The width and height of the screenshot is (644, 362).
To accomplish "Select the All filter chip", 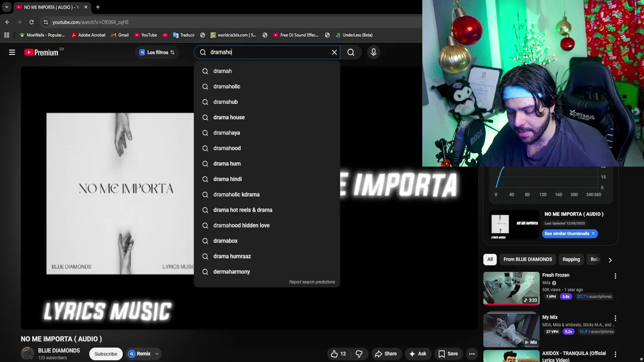I will click(x=490, y=259).
